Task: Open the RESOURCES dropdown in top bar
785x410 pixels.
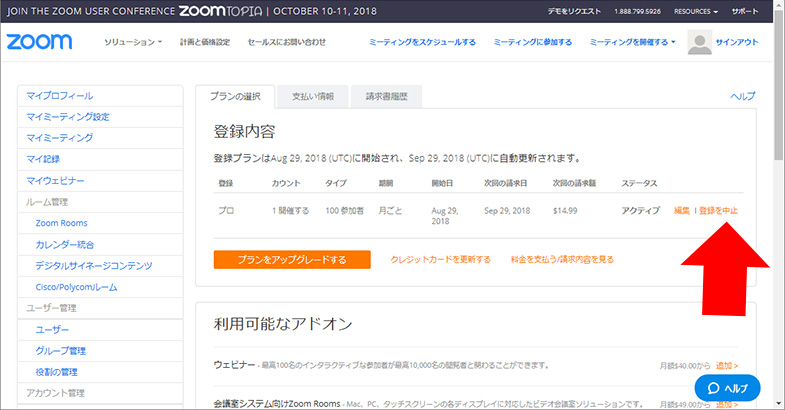Action: (x=695, y=10)
